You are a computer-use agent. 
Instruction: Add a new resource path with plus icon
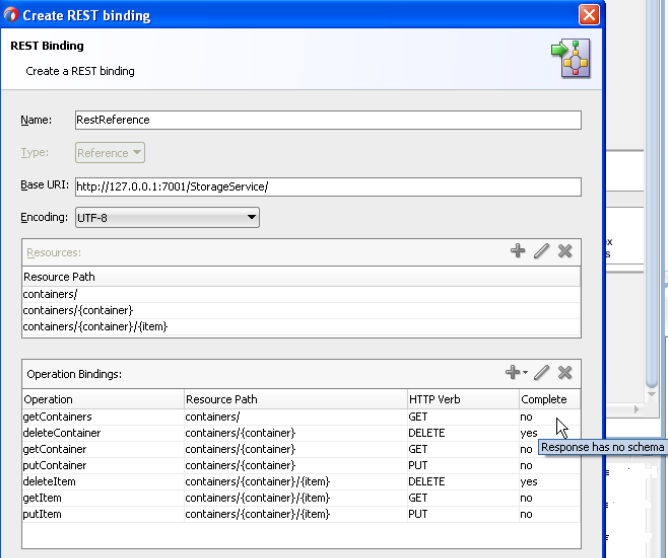coord(518,250)
